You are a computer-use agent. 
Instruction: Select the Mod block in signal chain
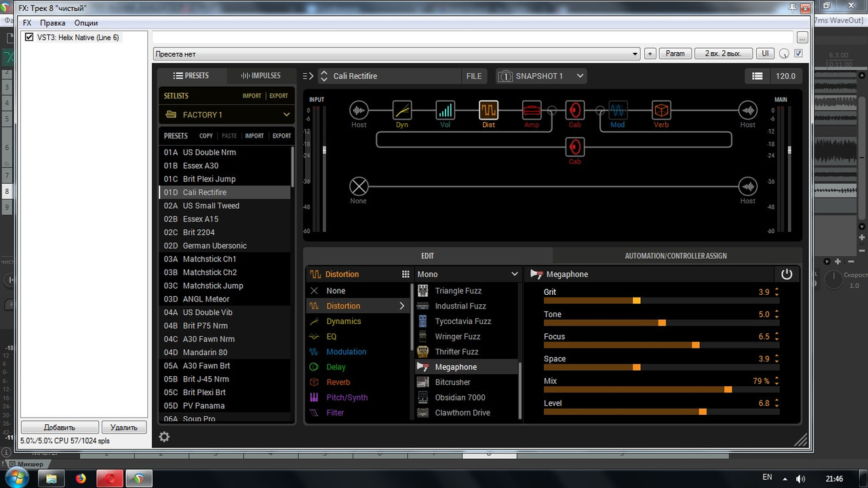(618, 110)
